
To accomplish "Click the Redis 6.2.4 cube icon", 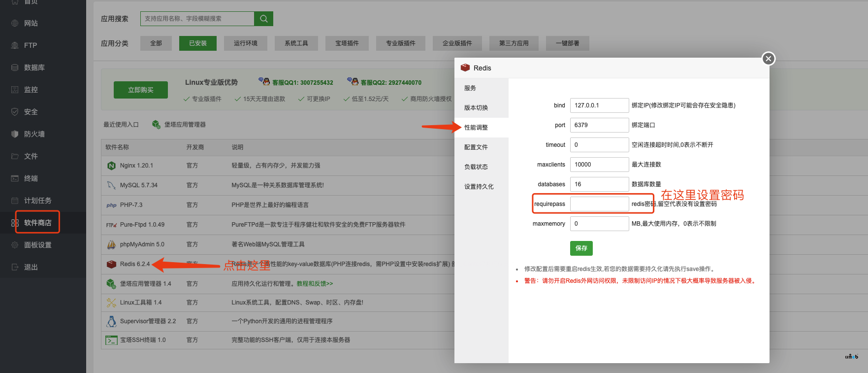I will pyautogui.click(x=111, y=264).
